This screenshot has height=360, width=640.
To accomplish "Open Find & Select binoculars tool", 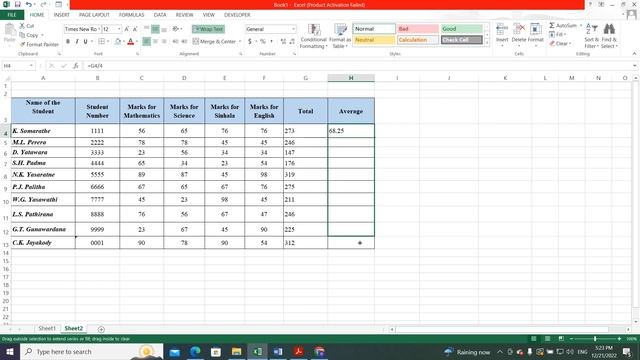I will point(609,36).
